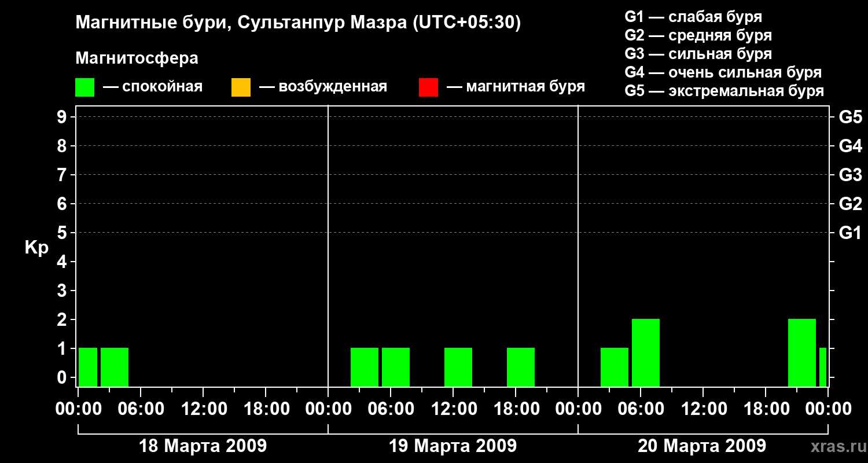
Task: Click the '— магнитная буря' legend label
Action: [x=516, y=87]
